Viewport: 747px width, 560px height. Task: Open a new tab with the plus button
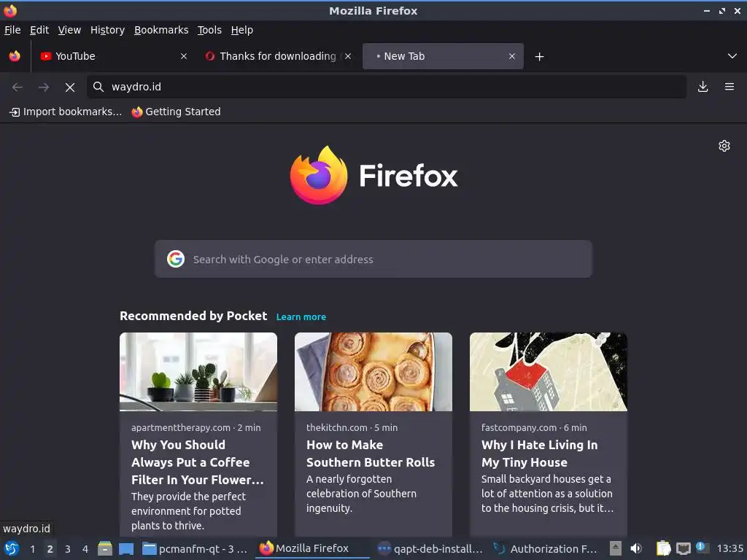(x=539, y=57)
